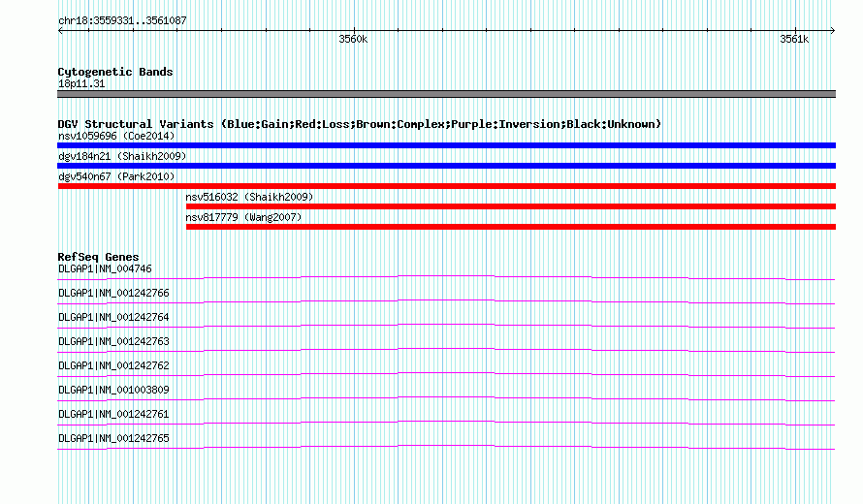Open variant dgv540n67 (Park2010) label
The width and height of the screenshot is (863, 504).
(x=116, y=176)
